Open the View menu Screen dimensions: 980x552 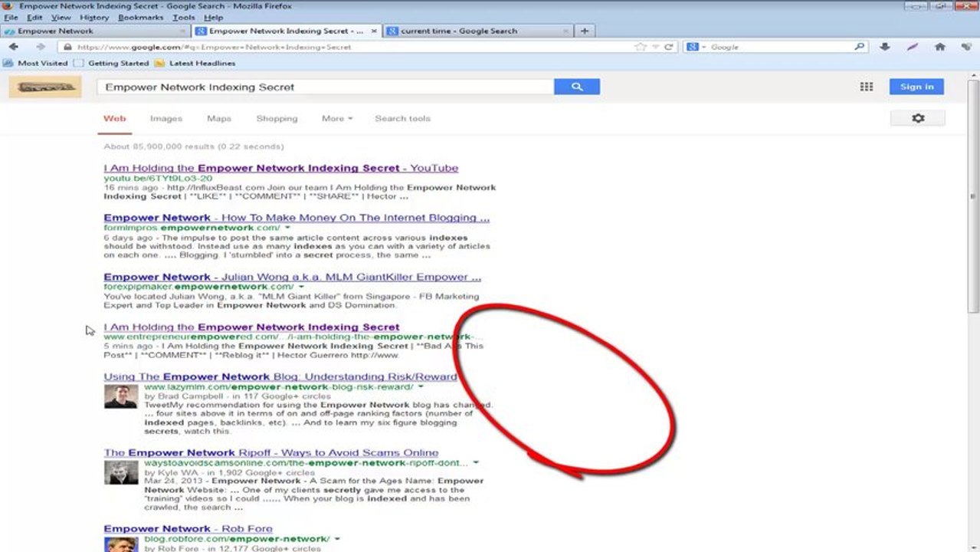(x=61, y=18)
